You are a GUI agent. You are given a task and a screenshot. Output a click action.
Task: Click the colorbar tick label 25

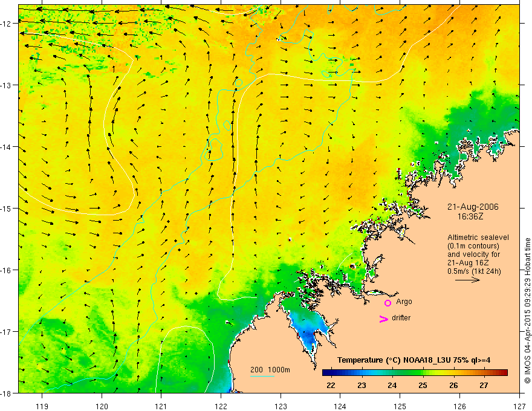click(423, 385)
